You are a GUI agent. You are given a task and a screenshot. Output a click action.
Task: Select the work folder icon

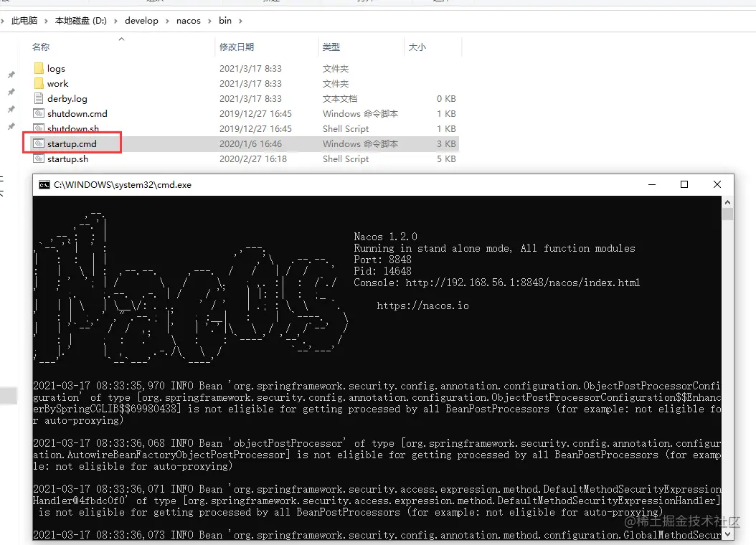[39, 83]
